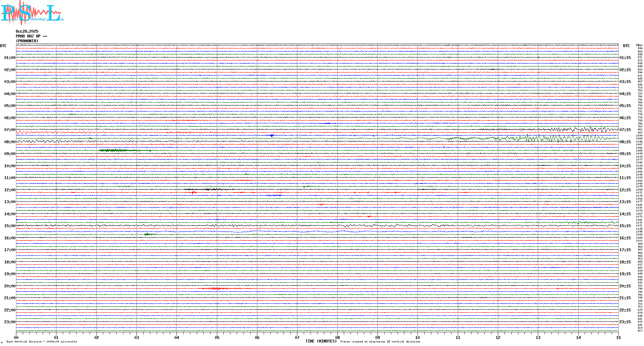This screenshot has height=346, width=644.
Task: Click the (PRAMANTA) station name
Action: [x=27, y=41]
